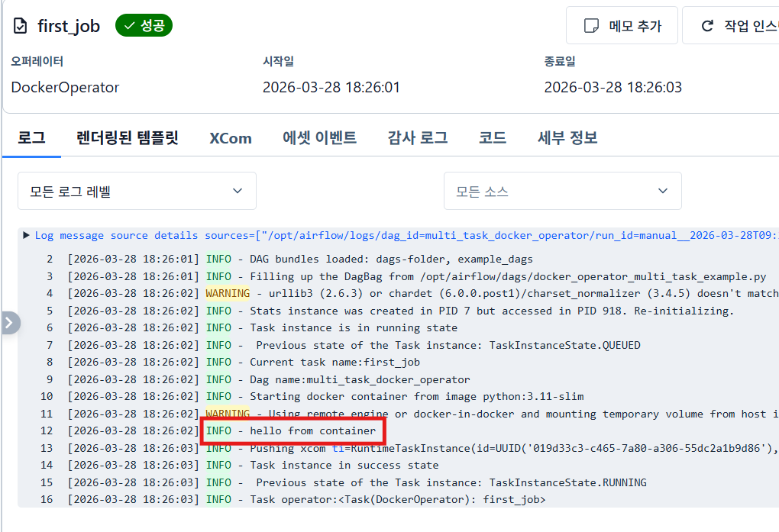Open the 모든 소스 dropdown
The image size is (779, 532).
tap(562, 191)
